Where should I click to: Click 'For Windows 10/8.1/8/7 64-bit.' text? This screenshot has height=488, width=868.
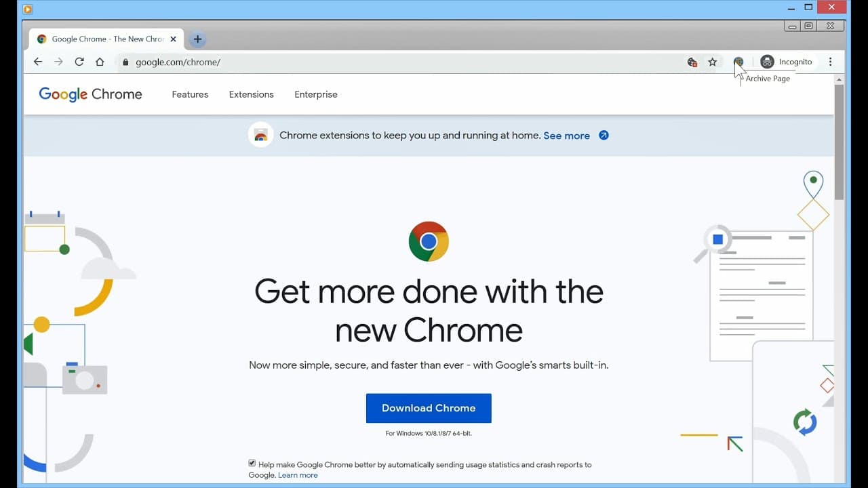tap(429, 433)
